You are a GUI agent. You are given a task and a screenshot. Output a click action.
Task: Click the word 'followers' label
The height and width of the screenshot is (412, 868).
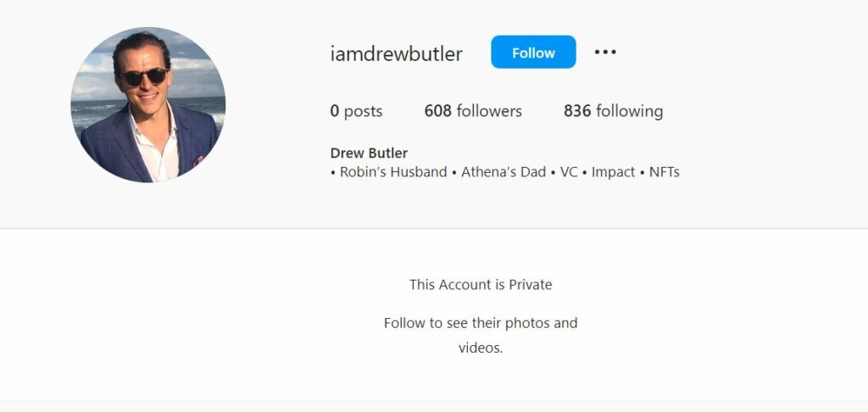click(x=489, y=111)
